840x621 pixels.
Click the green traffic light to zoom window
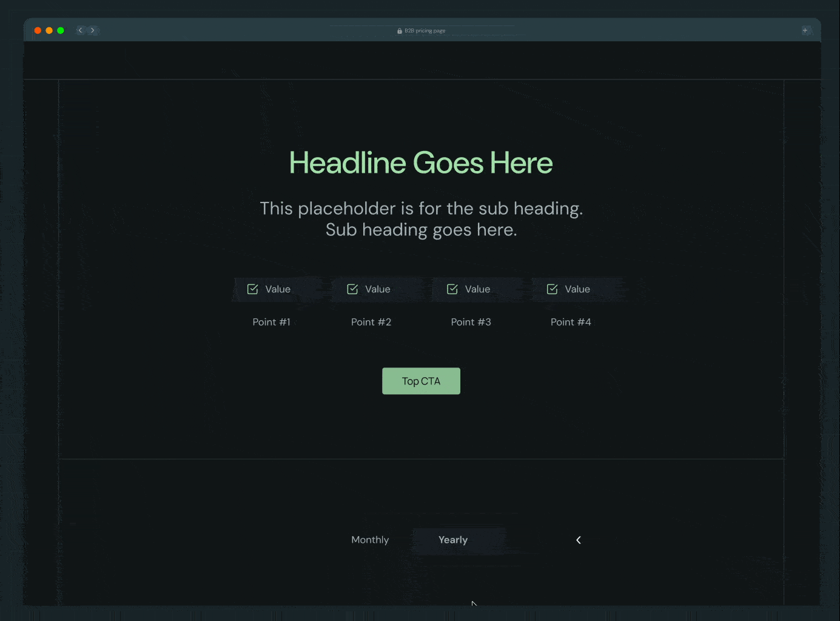click(60, 29)
